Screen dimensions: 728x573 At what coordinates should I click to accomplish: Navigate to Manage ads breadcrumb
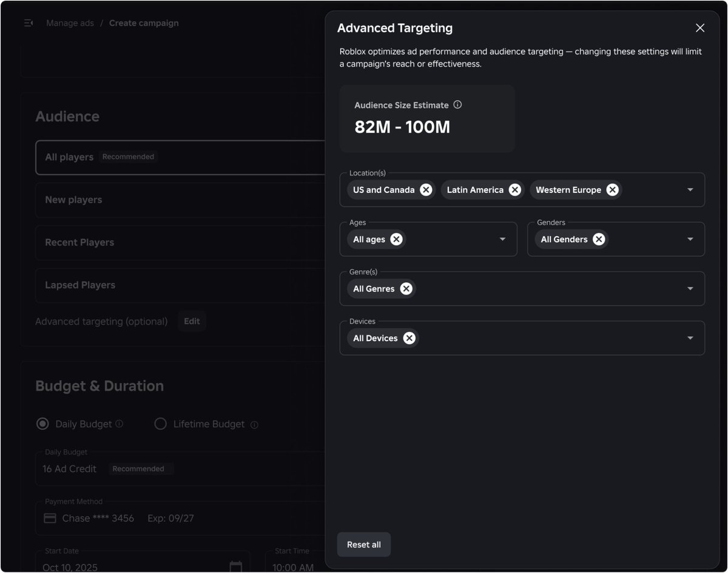70,22
